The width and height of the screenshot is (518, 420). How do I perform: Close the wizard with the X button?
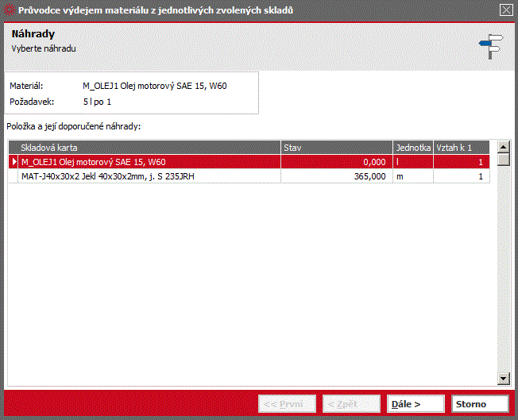coord(506,10)
